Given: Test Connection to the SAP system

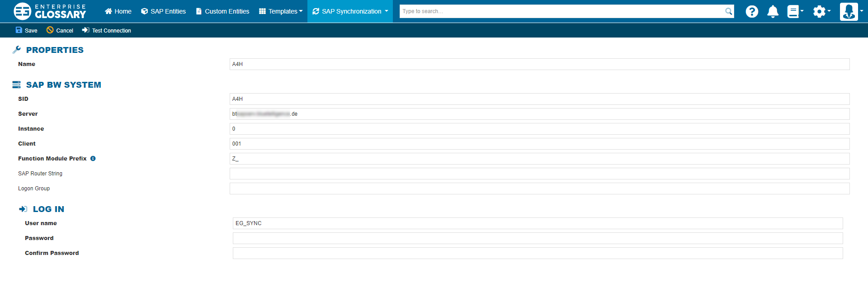Looking at the screenshot, I should point(107,30).
